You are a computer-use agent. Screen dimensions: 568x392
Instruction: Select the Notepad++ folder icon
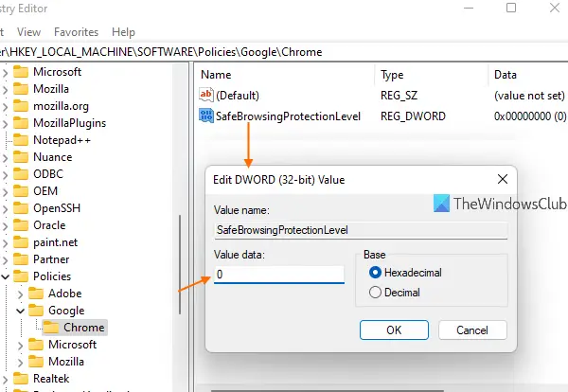21,140
